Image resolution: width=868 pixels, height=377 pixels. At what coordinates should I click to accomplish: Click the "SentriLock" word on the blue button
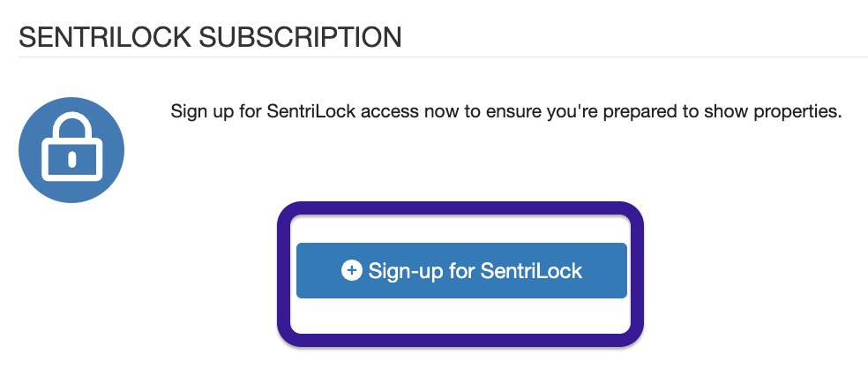tap(531, 271)
